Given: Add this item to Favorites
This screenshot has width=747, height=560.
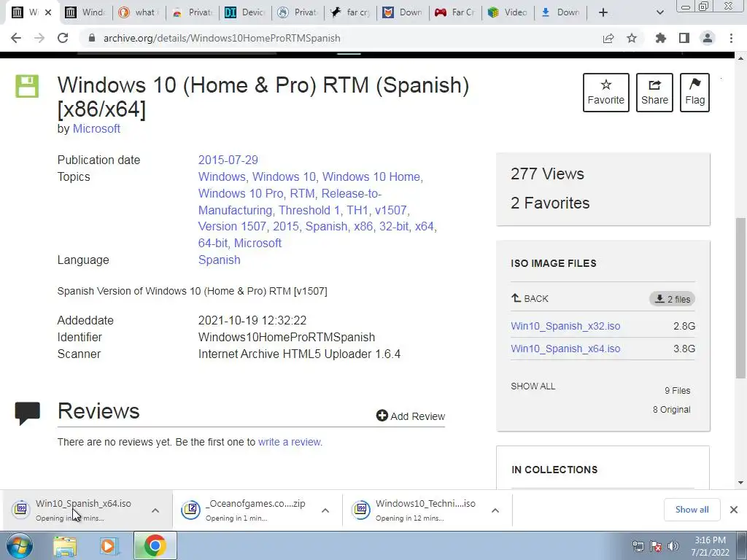Looking at the screenshot, I should [x=606, y=93].
